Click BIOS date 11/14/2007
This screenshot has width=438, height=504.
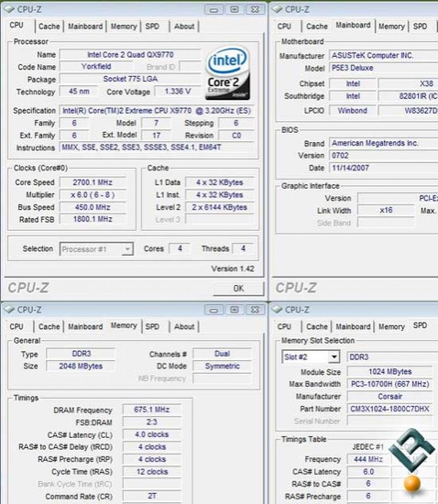383,168
